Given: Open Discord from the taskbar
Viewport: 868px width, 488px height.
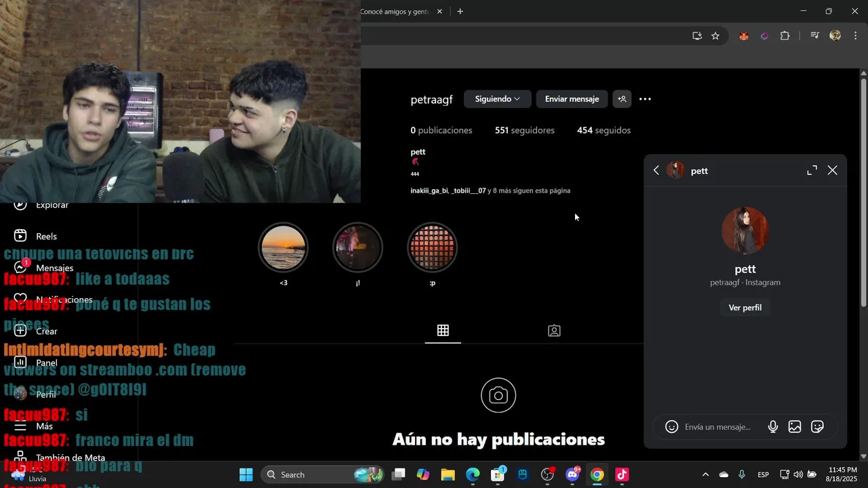Looking at the screenshot, I should coord(572,474).
